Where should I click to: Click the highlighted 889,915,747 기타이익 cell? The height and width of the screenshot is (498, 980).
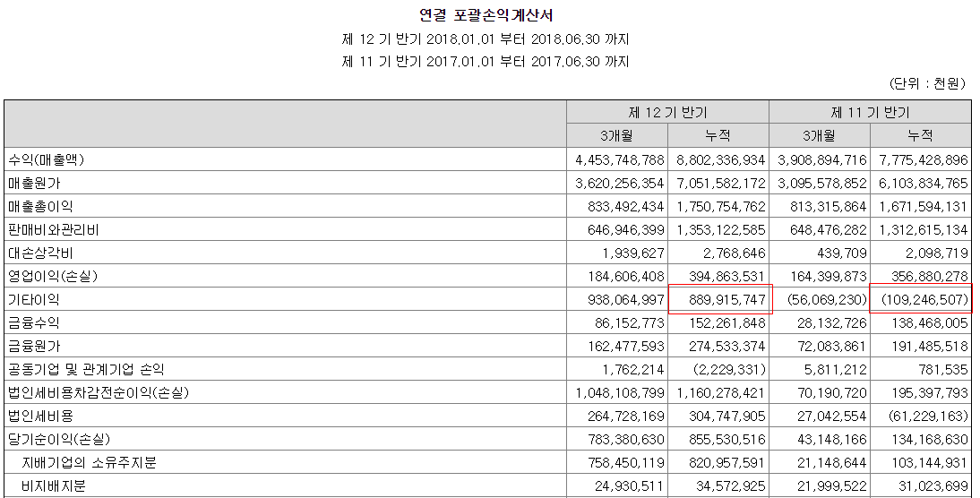tap(718, 299)
